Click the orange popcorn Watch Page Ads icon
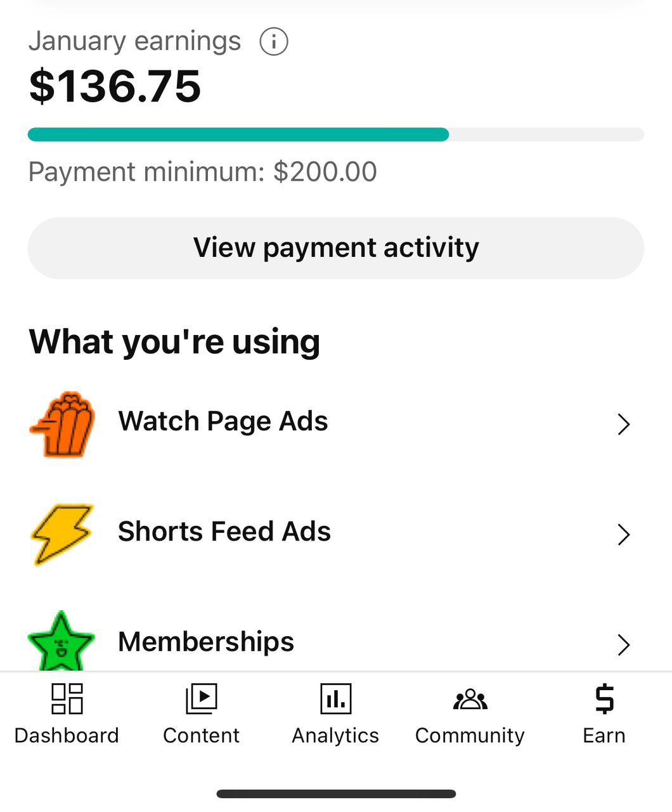 [63, 424]
